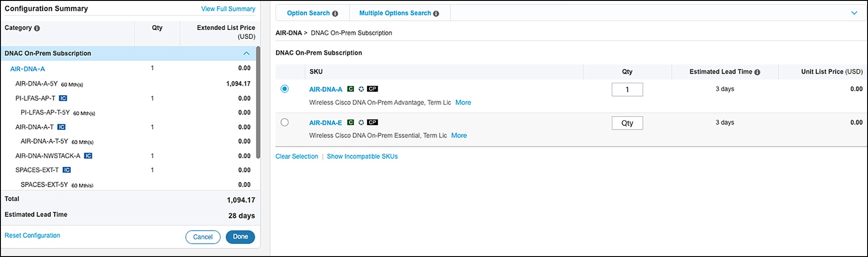The height and width of the screenshot is (257, 868).
Task: Click the configuration summary vertical scrollbar
Action: click(x=258, y=103)
